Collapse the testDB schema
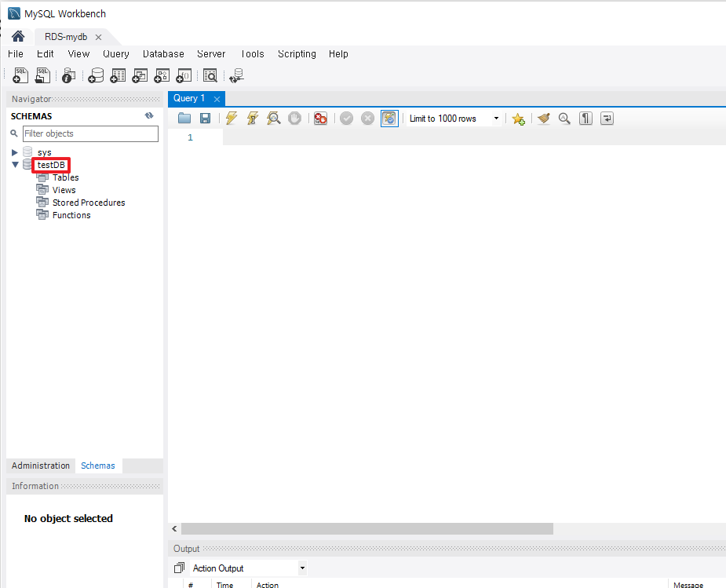Image resolution: width=726 pixels, height=588 pixels. pyautogui.click(x=15, y=165)
